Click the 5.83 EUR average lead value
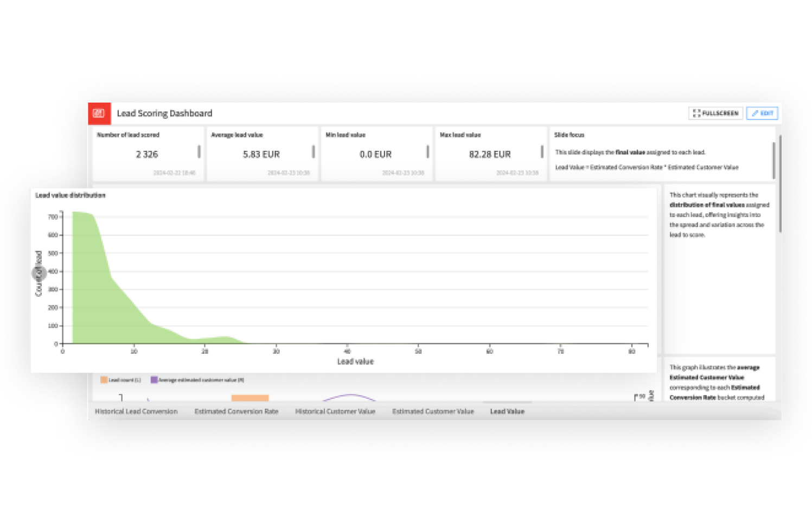812x521 pixels. click(261, 155)
